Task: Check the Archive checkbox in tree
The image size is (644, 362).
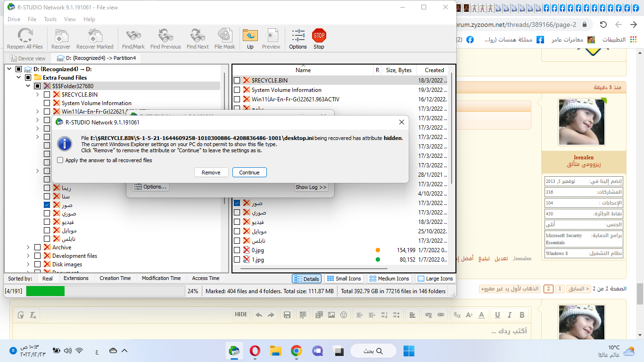Action: pyautogui.click(x=37, y=247)
